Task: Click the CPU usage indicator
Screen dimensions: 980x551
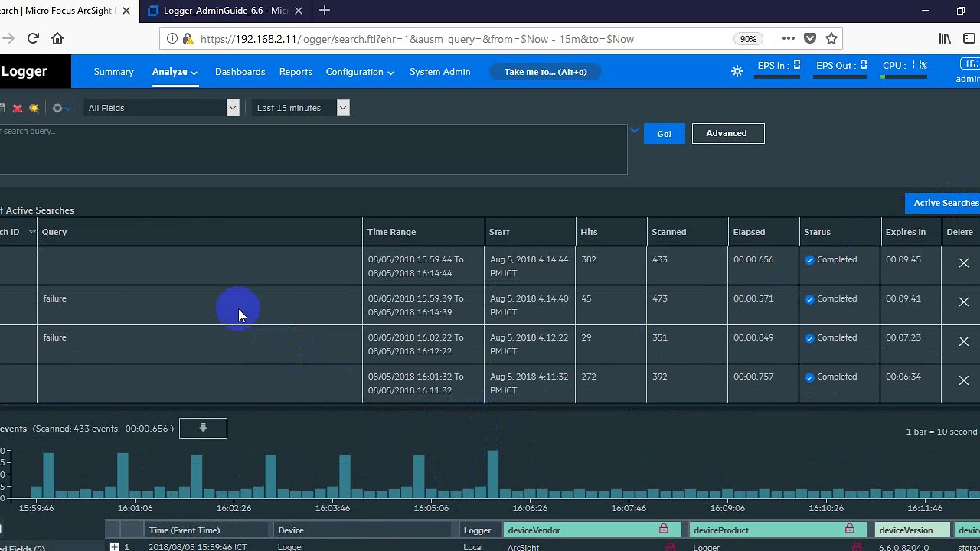Action: tap(904, 67)
